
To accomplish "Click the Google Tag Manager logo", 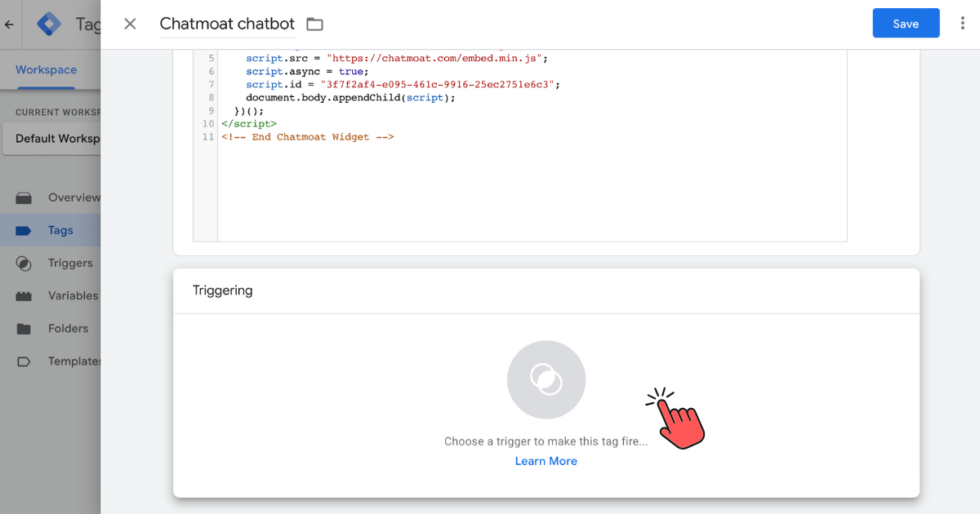I will coord(49,24).
